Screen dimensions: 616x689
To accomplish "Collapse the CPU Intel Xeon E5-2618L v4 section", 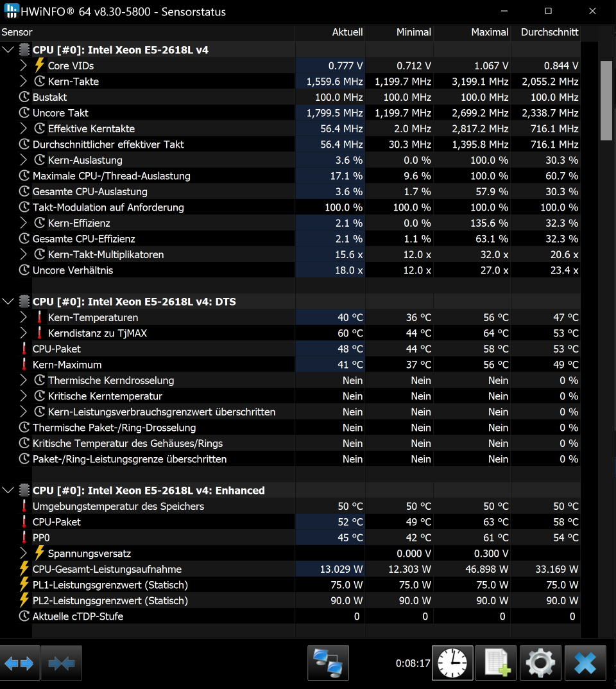I will pos(8,49).
